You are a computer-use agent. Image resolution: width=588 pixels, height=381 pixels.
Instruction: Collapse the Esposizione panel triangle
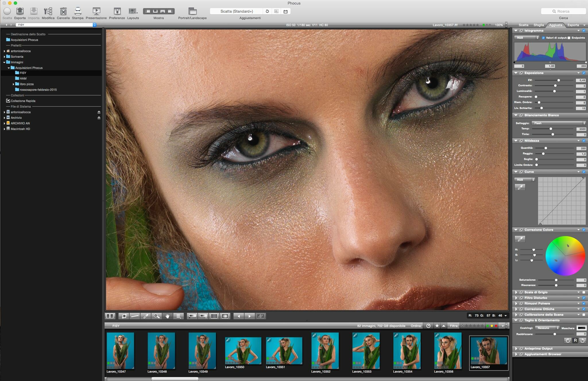tap(516, 73)
